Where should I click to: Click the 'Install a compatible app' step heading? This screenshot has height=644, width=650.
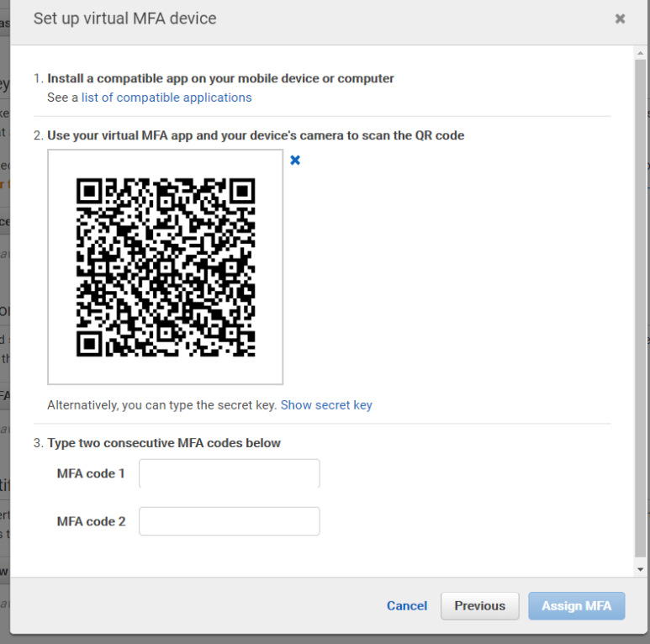click(x=220, y=78)
